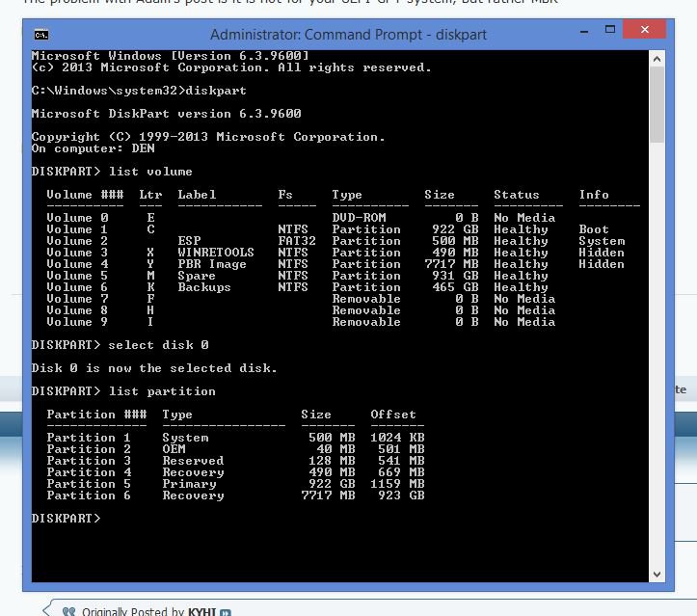This screenshot has height=616, width=697.
Task: Click the '923 GB' offset value
Action: 401,495
